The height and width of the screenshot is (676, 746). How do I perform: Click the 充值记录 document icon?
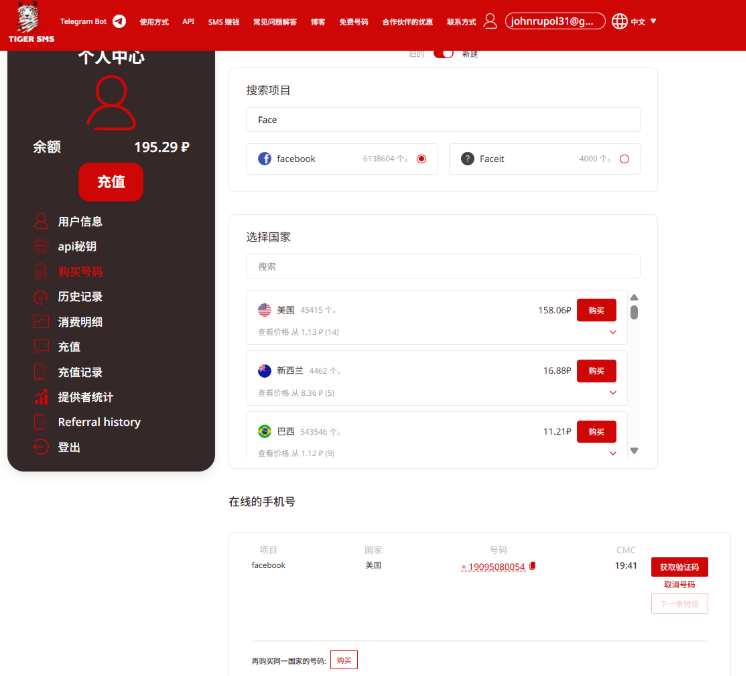pyautogui.click(x=41, y=372)
